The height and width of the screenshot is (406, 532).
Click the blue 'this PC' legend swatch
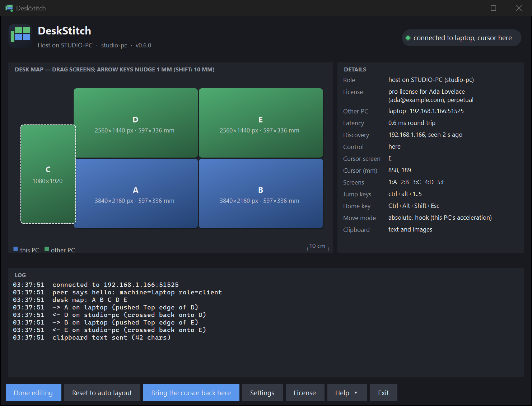(16, 249)
